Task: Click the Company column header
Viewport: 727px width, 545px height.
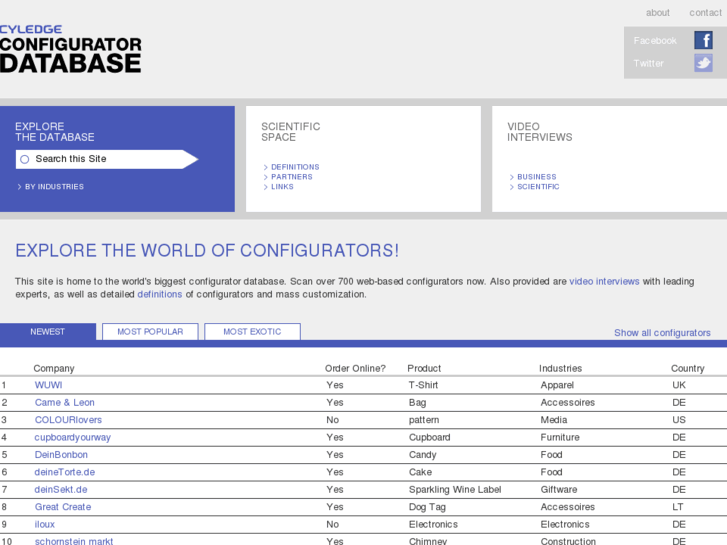Action: point(54,368)
